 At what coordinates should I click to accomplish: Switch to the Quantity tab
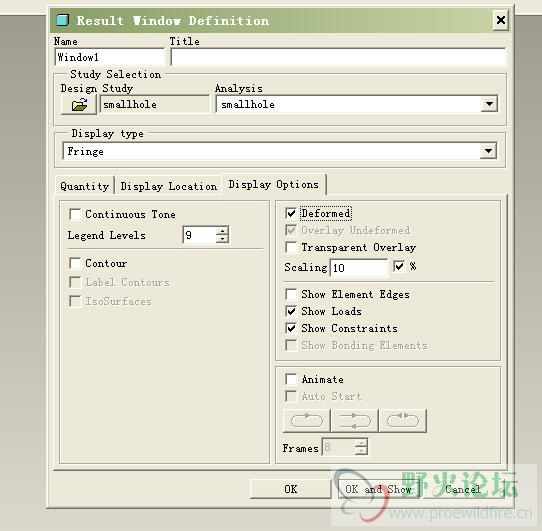[x=84, y=186]
